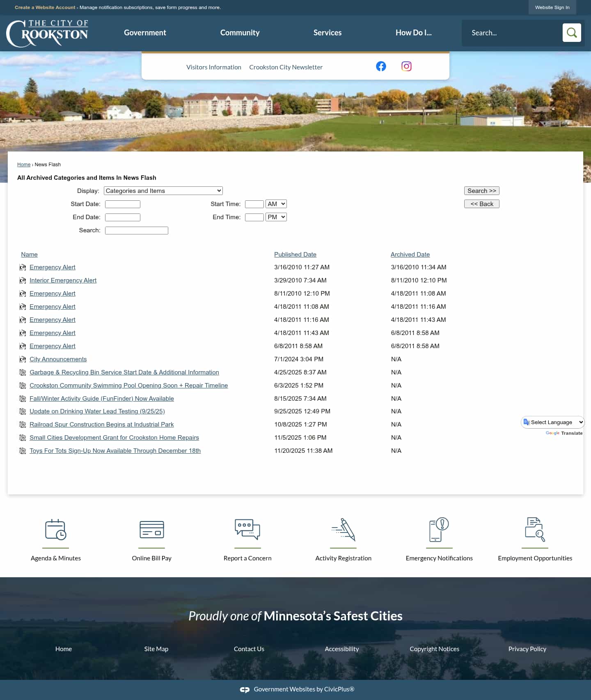Open the Instagram icon link
This screenshot has width=591, height=700.
(x=406, y=66)
